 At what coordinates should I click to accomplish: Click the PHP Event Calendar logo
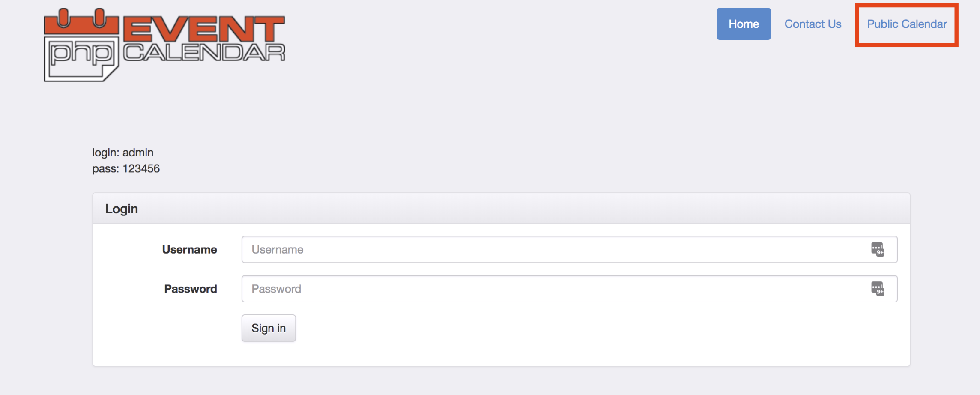(164, 45)
